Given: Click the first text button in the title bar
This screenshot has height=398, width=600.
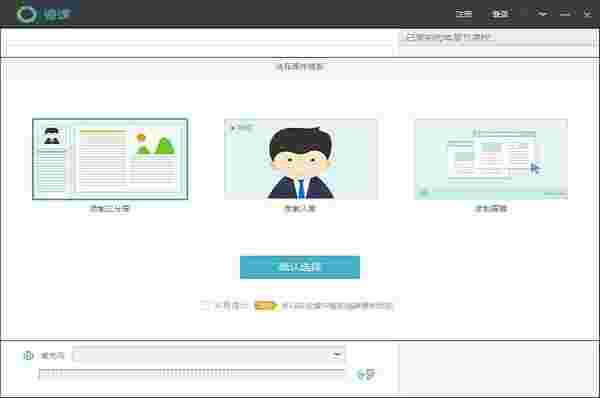Looking at the screenshot, I should click(x=464, y=14).
